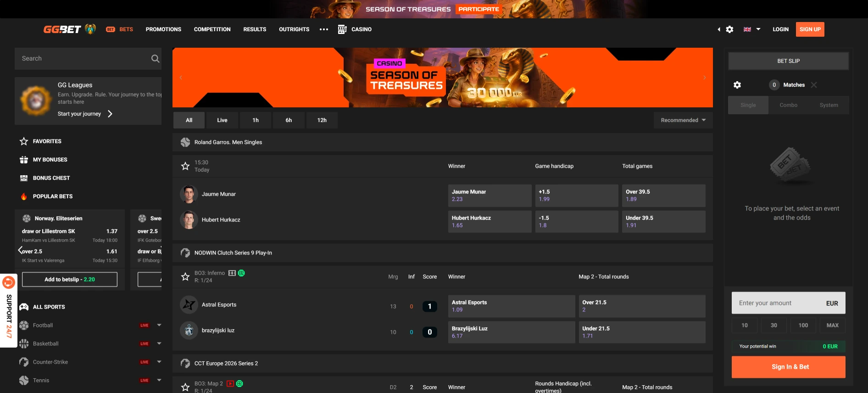Open bet slip settings gear
Image resolution: width=868 pixels, height=393 pixels.
coord(737,85)
